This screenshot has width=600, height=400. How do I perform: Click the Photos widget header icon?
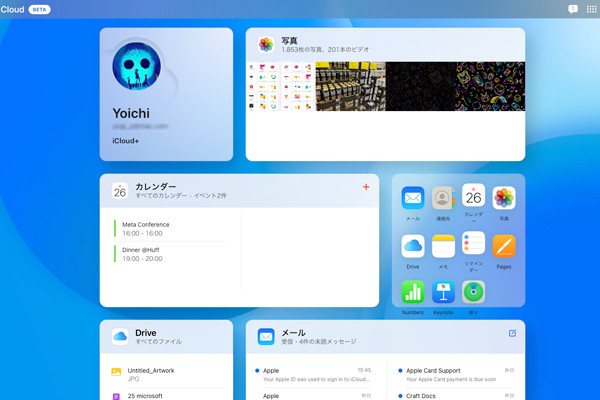pos(266,45)
